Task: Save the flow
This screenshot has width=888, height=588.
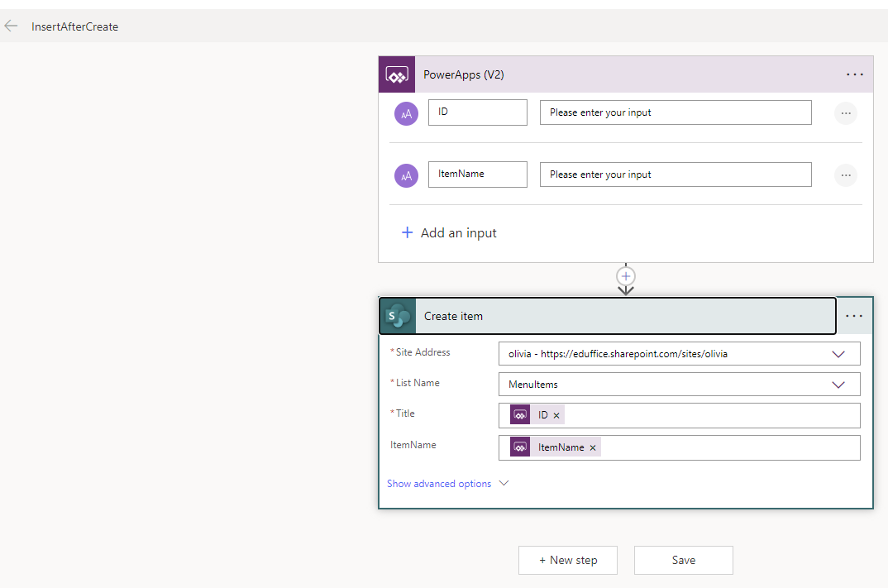Action: pos(683,560)
